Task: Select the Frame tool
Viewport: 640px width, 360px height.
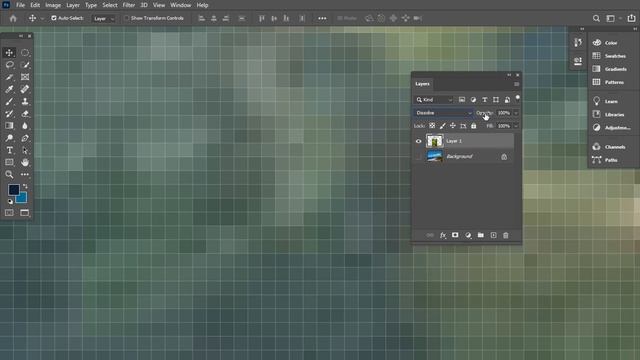Action: 25,77
